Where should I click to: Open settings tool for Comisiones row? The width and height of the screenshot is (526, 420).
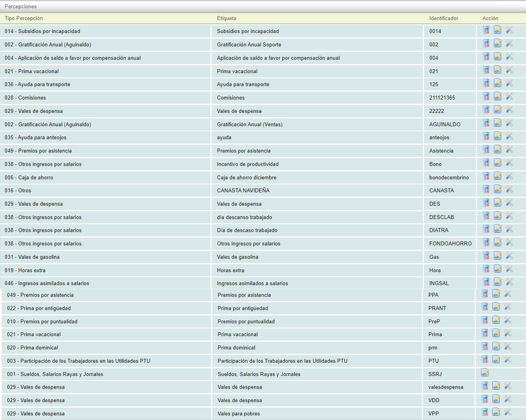point(509,97)
